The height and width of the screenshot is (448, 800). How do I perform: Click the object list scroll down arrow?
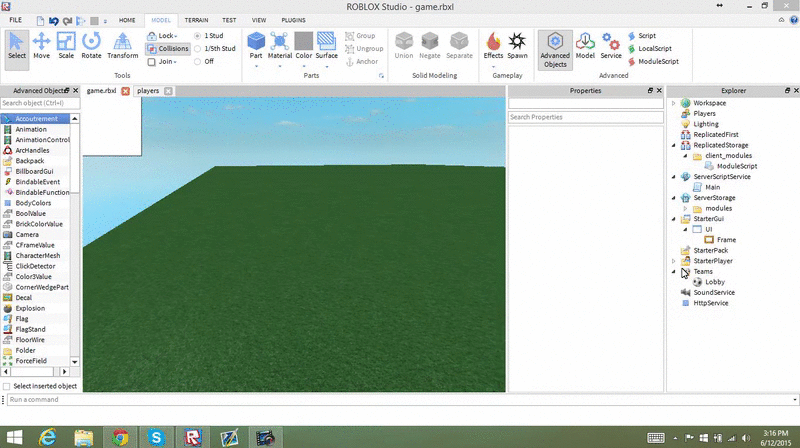pyautogui.click(x=74, y=362)
